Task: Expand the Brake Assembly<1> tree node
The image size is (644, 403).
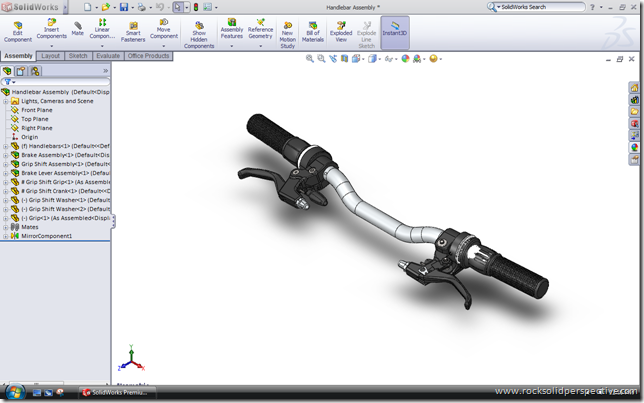Action: click(5, 155)
